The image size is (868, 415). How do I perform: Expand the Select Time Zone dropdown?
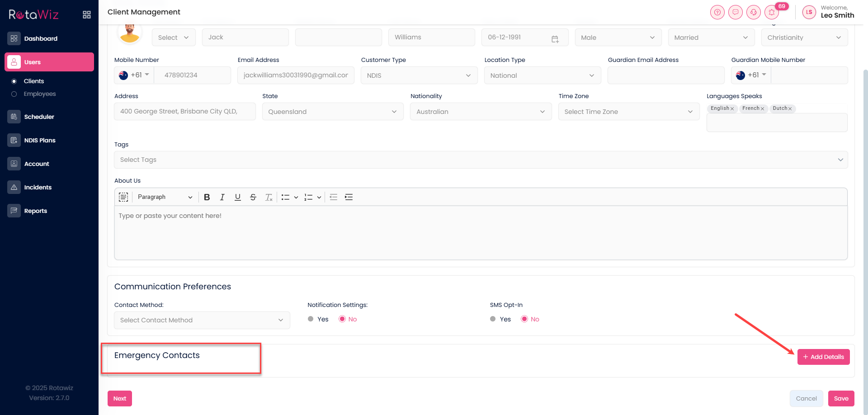[628, 112]
